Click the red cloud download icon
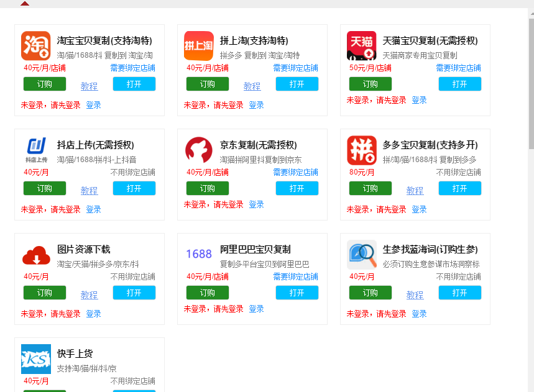Viewport: 534px width, 392px height. 35,254
